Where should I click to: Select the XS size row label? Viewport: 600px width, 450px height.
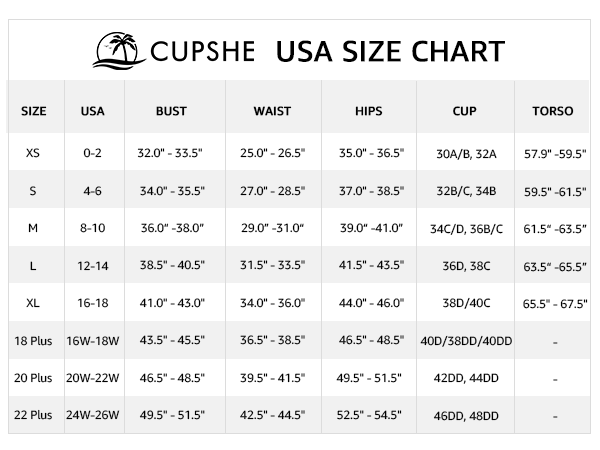pyautogui.click(x=33, y=153)
